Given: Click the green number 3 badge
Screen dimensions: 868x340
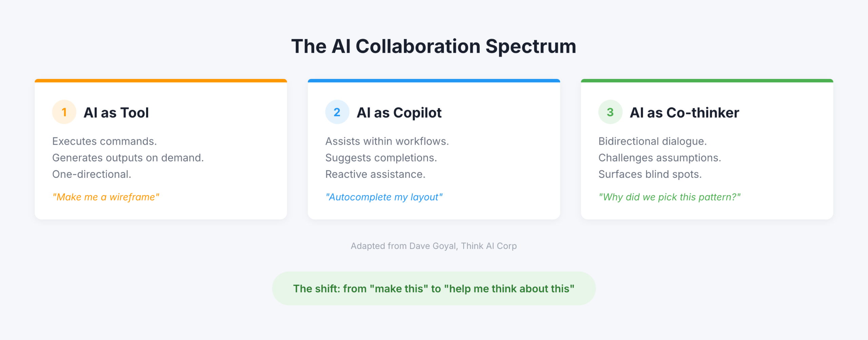Looking at the screenshot, I should click(610, 112).
